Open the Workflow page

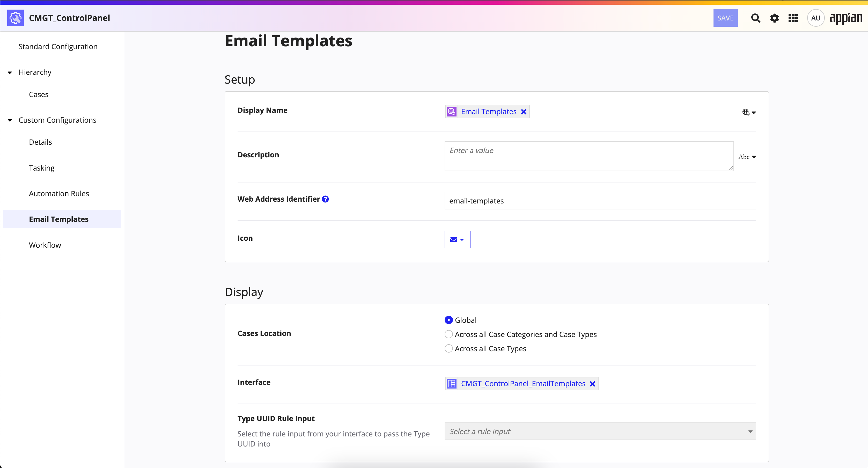[45, 245]
